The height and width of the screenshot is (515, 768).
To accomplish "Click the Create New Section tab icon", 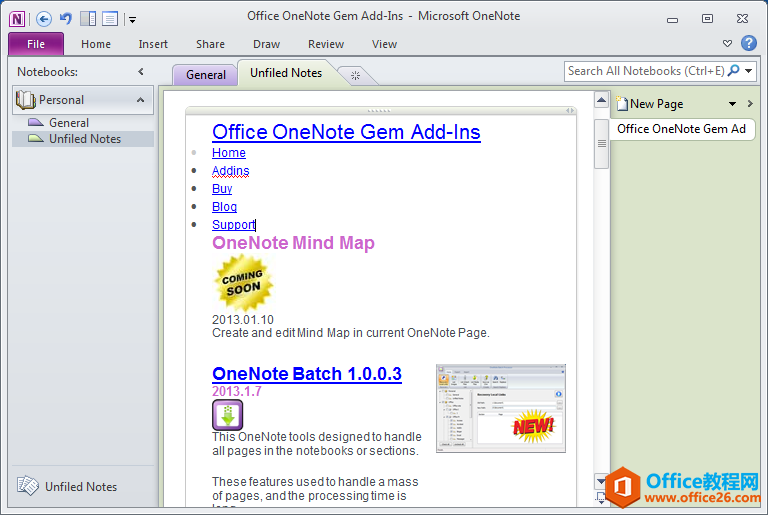I will pyautogui.click(x=350, y=74).
